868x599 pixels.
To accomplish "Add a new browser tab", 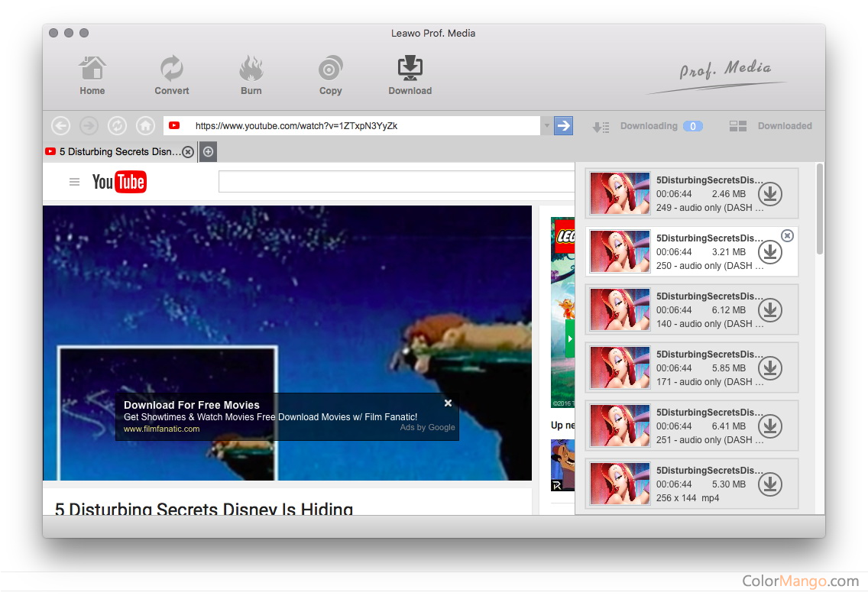I will click(x=208, y=152).
